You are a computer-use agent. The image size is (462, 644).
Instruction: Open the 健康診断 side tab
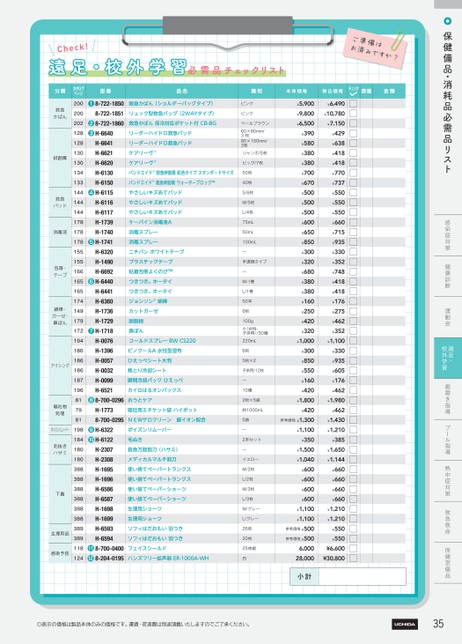click(448, 276)
